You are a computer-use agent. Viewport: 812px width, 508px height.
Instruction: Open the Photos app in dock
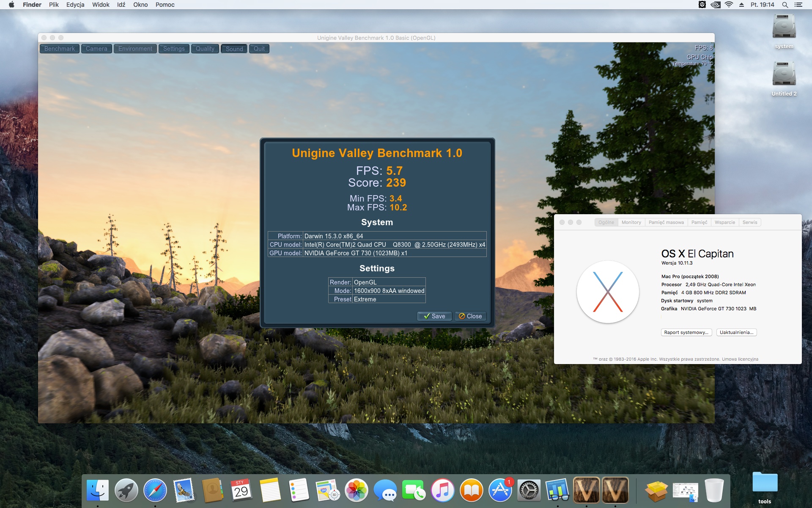tap(356, 490)
